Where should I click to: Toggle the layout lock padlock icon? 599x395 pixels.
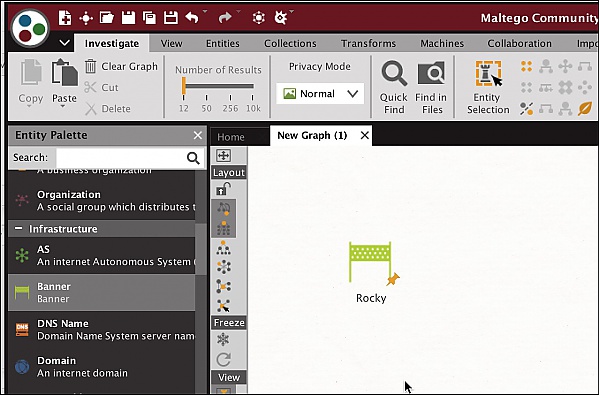coord(223,189)
